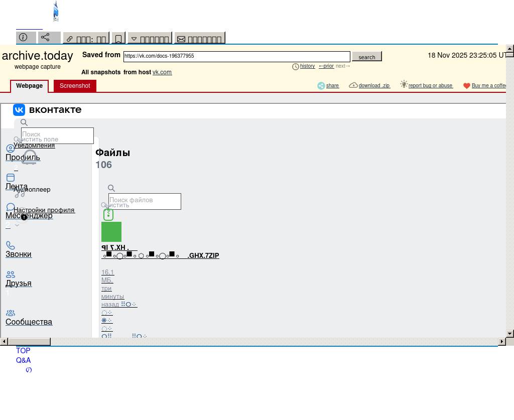The height and width of the screenshot is (420, 514).
Task: Click the Saved from URL field
Action: (x=236, y=57)
